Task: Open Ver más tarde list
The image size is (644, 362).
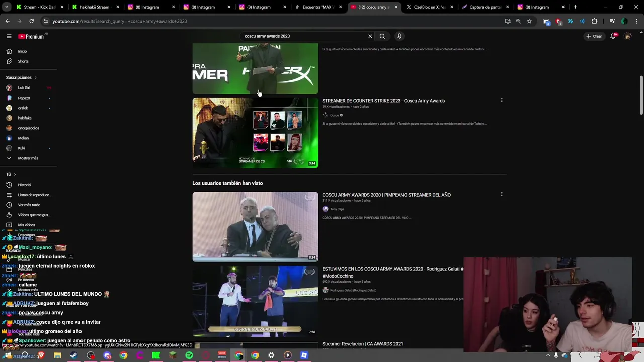Action: [x=28, y=205]
